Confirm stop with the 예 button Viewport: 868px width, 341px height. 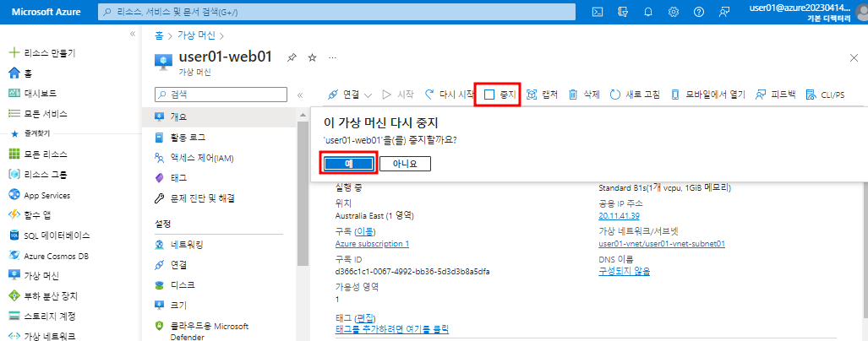pos(349,164)
